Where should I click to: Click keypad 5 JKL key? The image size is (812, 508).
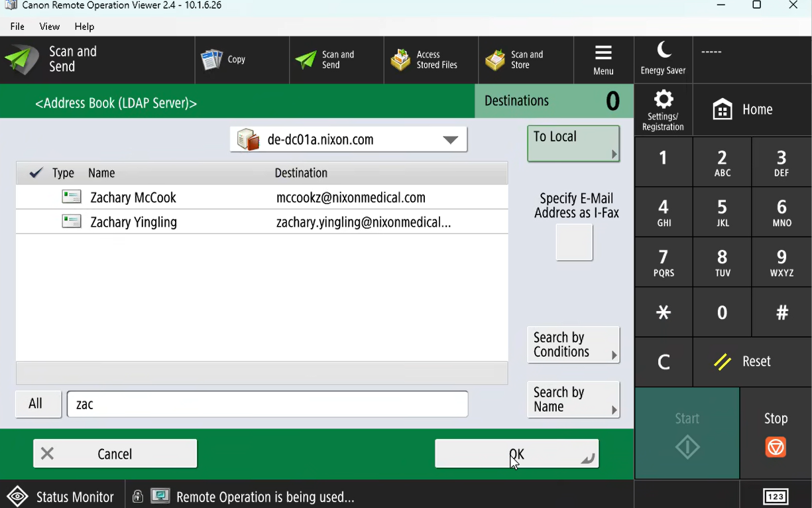point(723,212)
